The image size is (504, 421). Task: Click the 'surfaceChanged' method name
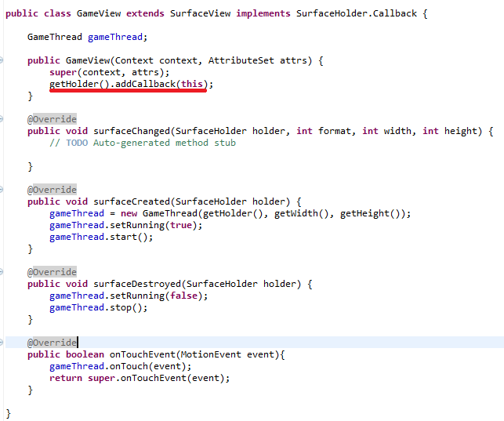point(132,131)
